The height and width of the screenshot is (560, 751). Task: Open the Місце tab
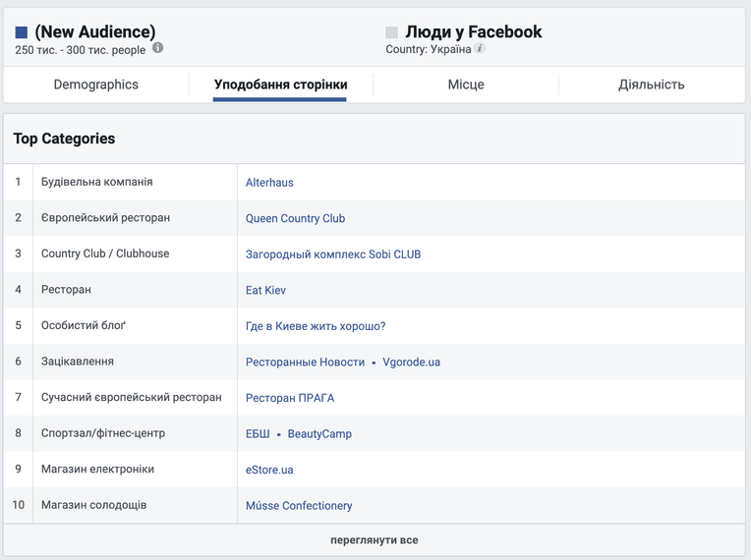click(466, 84)
